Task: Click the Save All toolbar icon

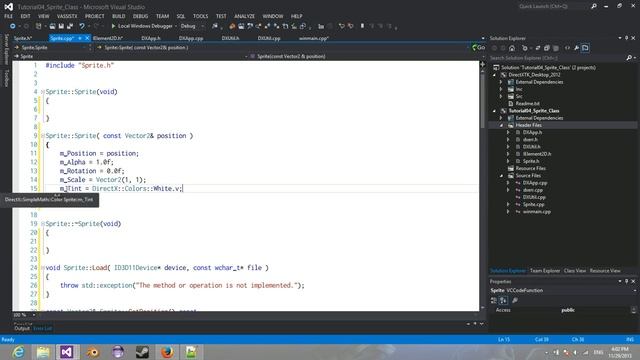Action: pos(70,26)
